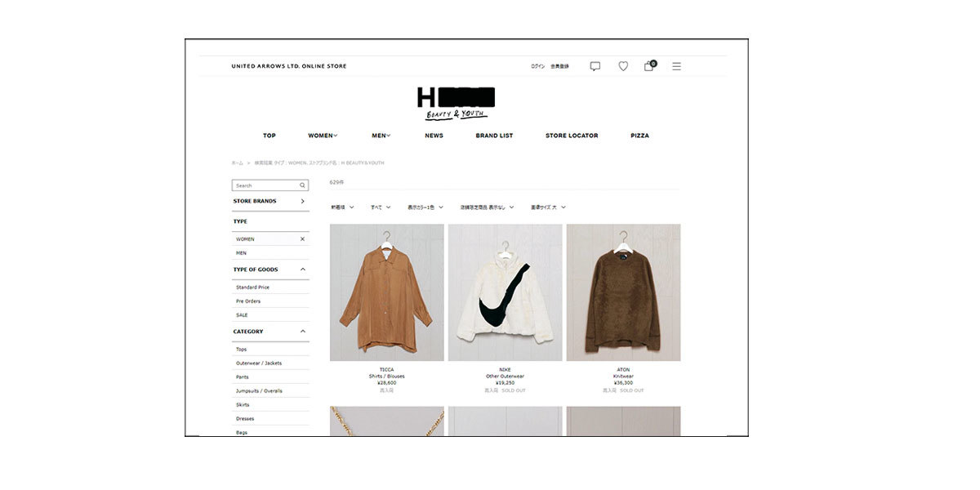Expand the STORE BRANDS arrow

click(x=302, y=201)
